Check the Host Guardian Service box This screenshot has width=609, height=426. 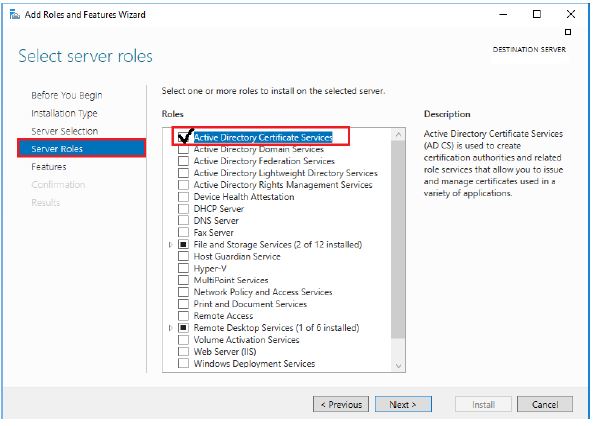[x=183, y=256]
